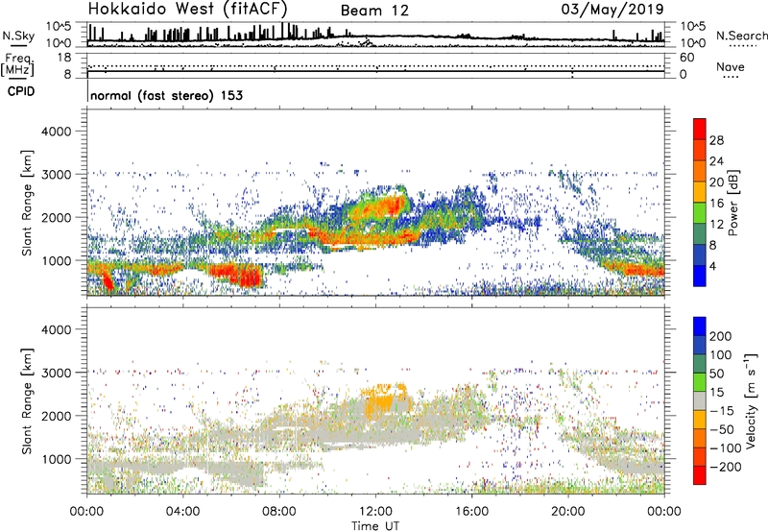Click the Power [dB] colorbar title
Screen dimensions: 768x532
click(x=733, y=203)
